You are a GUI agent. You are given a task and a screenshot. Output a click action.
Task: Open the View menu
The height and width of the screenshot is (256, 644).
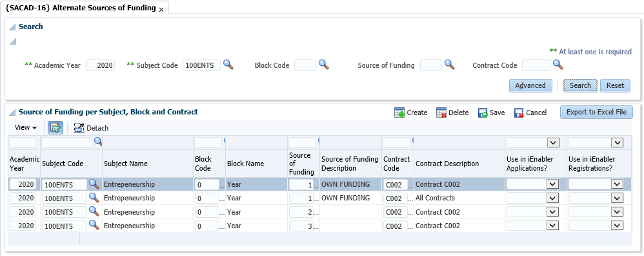click(x=26, y=127)
